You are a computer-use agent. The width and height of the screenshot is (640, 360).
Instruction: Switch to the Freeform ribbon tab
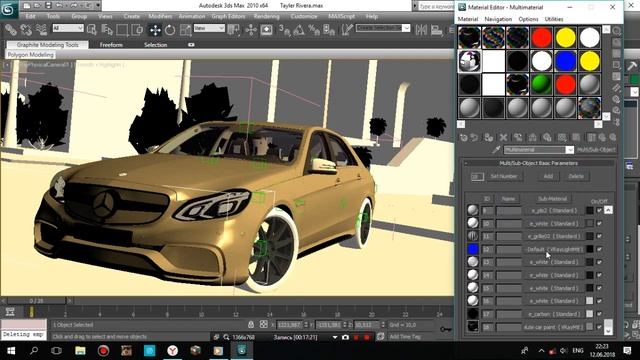(111, 44)
